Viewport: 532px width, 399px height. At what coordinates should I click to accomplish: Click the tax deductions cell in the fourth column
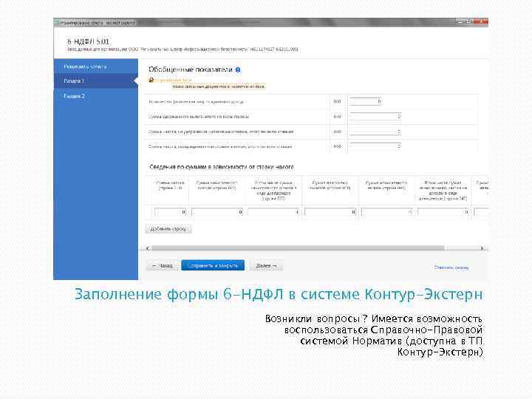tap(330, 212)
